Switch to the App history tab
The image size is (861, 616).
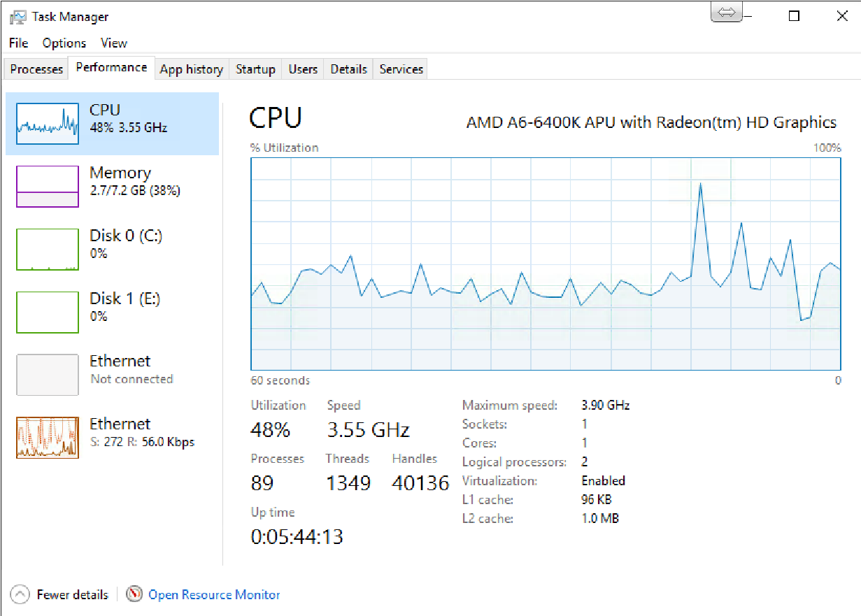pos(191,69)
